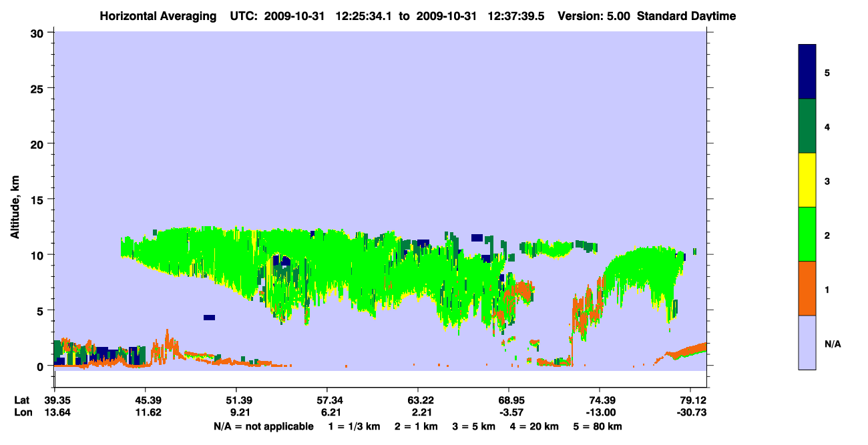Click latitude value 63.22

417,400
